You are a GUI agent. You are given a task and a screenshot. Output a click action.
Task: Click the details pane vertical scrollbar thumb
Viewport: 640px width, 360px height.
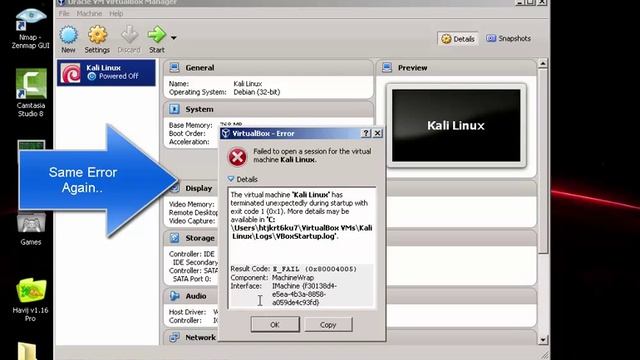(542, 161)
